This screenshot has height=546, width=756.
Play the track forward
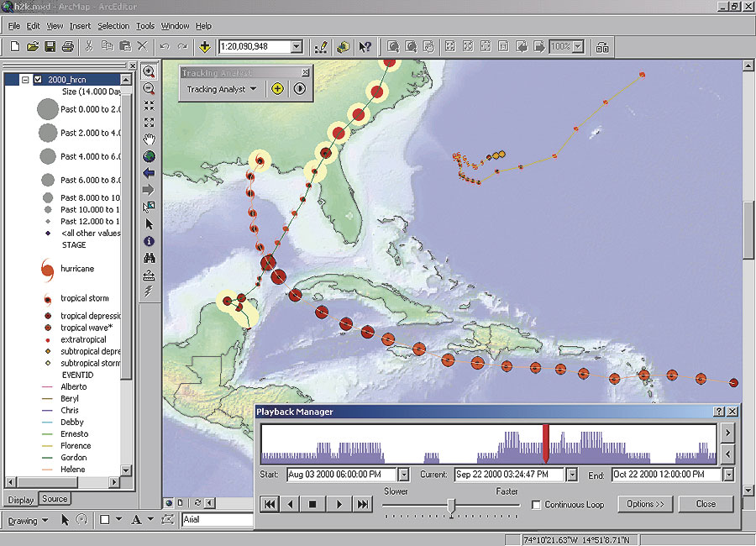[x=339, y=505]
